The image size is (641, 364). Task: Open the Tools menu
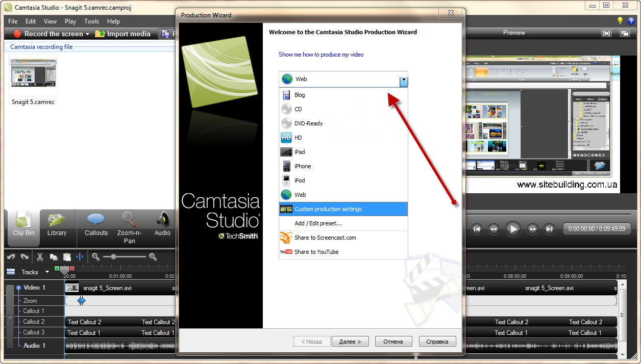point(92,21)
